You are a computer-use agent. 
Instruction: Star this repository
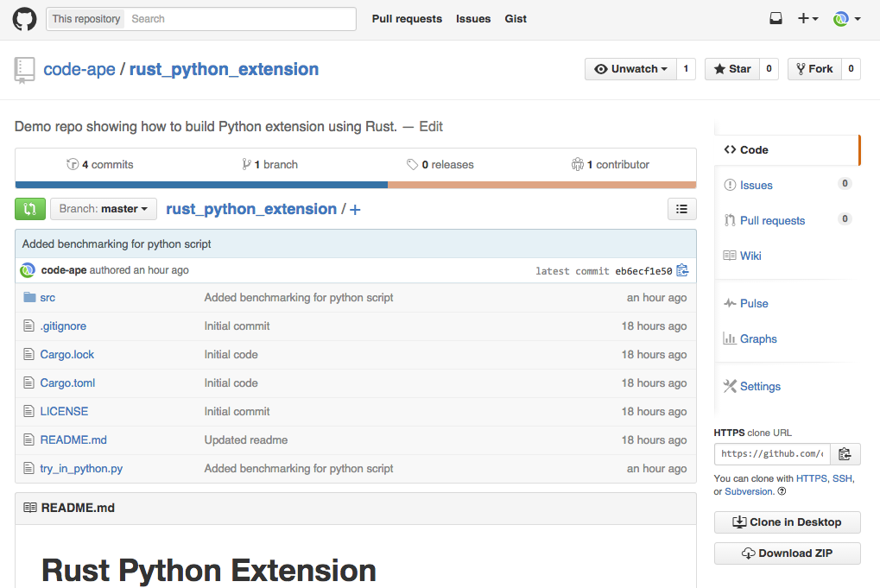(732, 69)
